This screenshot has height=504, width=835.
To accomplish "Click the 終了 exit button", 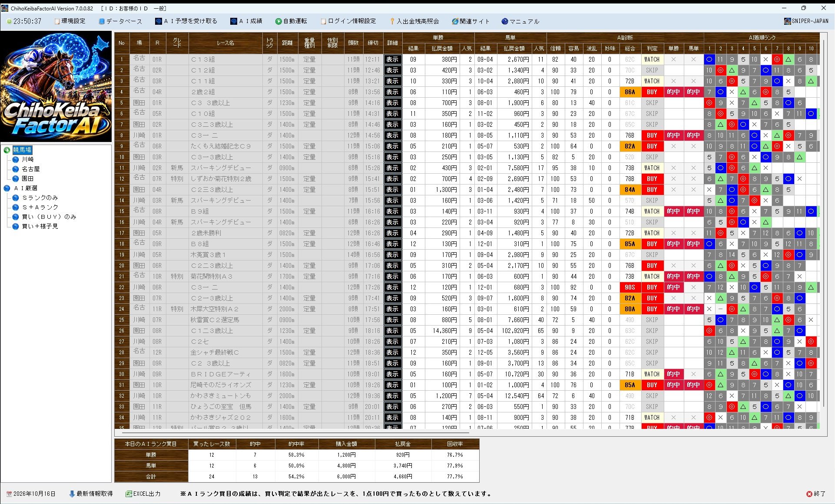I will pos(815,494).
